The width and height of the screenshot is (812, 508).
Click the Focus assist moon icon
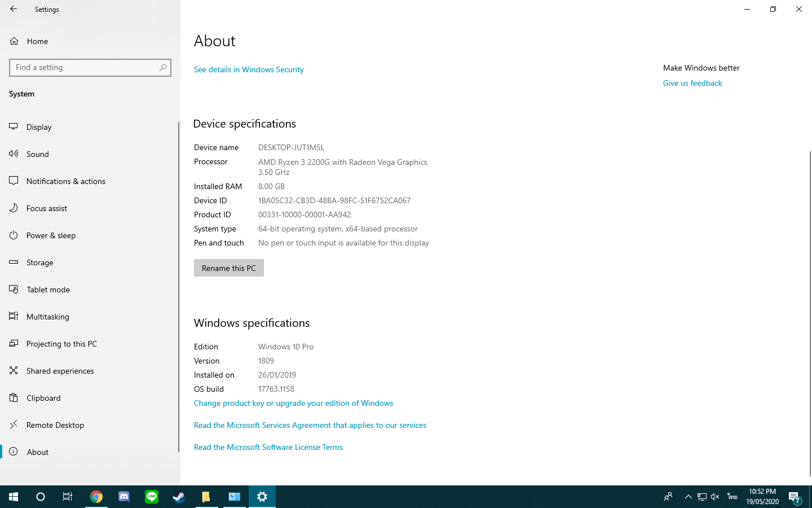coord(14,208)
